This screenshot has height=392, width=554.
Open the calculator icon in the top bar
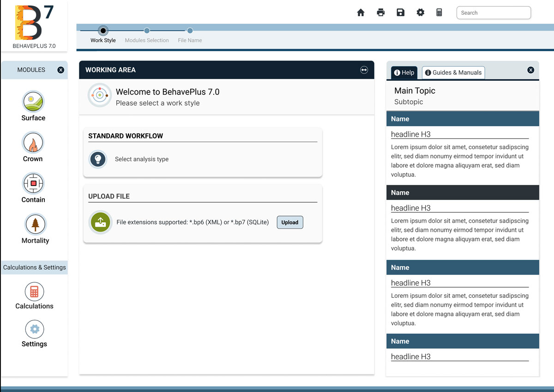coord(439,12)
